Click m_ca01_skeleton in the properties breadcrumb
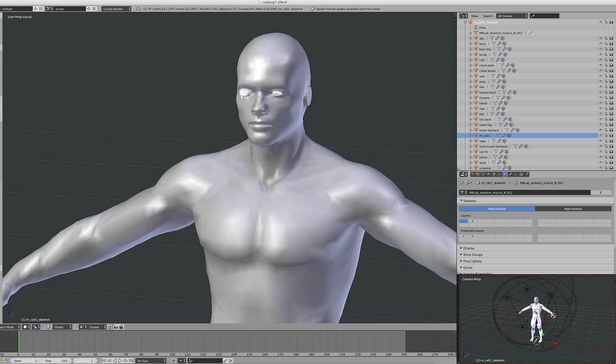This screenshot has width=616, height=364. point(493,182)
